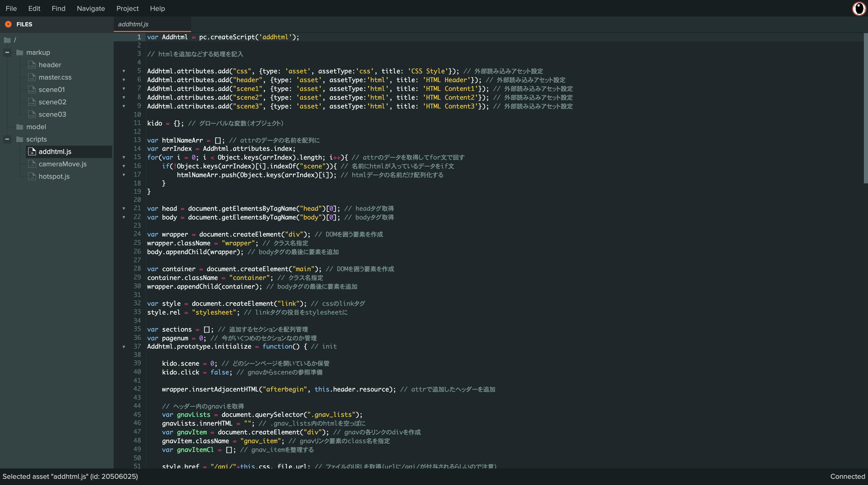Click the hotspot.js script file icon

[x=32, y=176]
